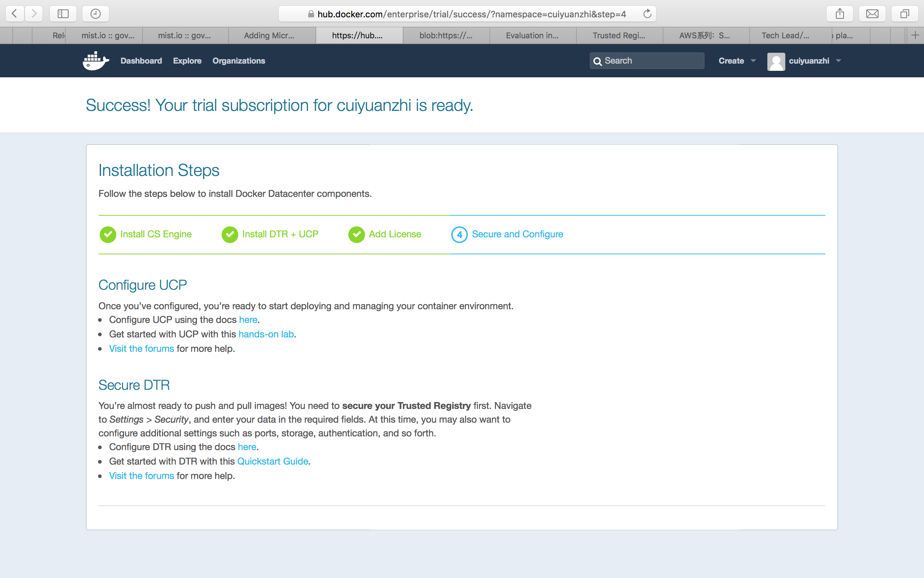This screenshot has width=924, height=578.
Task: Open the Quickstart Guide link
Action: pyautogui.click(x=273, y=461)
